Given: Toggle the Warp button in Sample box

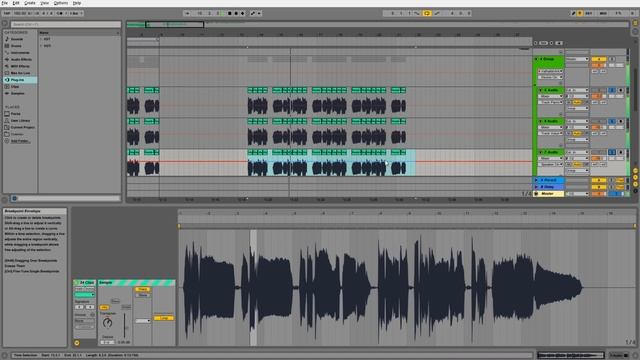Looking at the screenshot, I should tap(142, 289).
